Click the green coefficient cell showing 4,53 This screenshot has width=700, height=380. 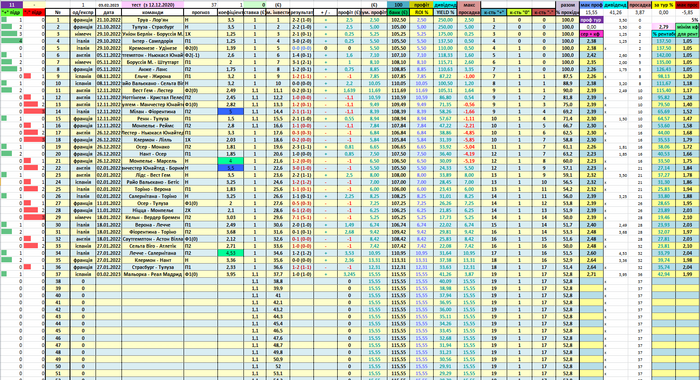pyautogui.click(x=231, y=253)
